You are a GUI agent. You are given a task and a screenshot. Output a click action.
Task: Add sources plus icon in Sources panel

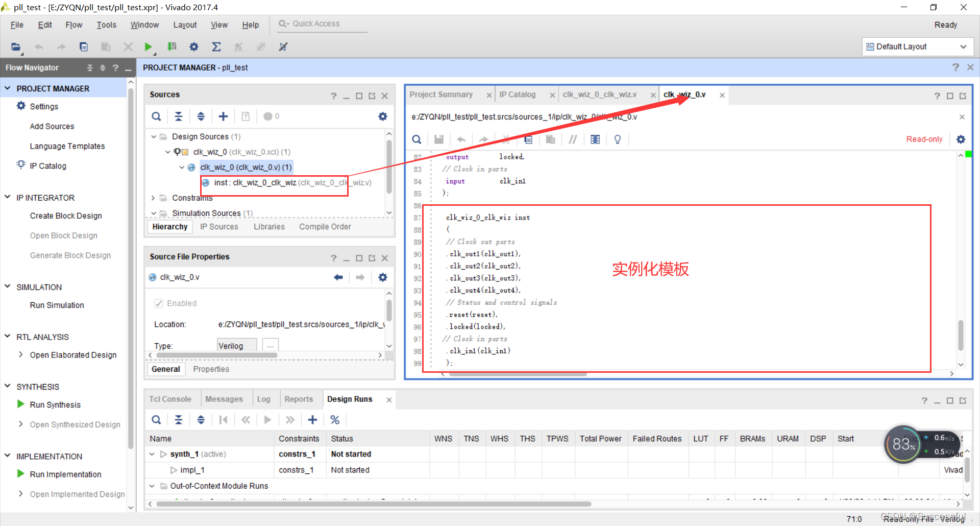tap(224, 116)
